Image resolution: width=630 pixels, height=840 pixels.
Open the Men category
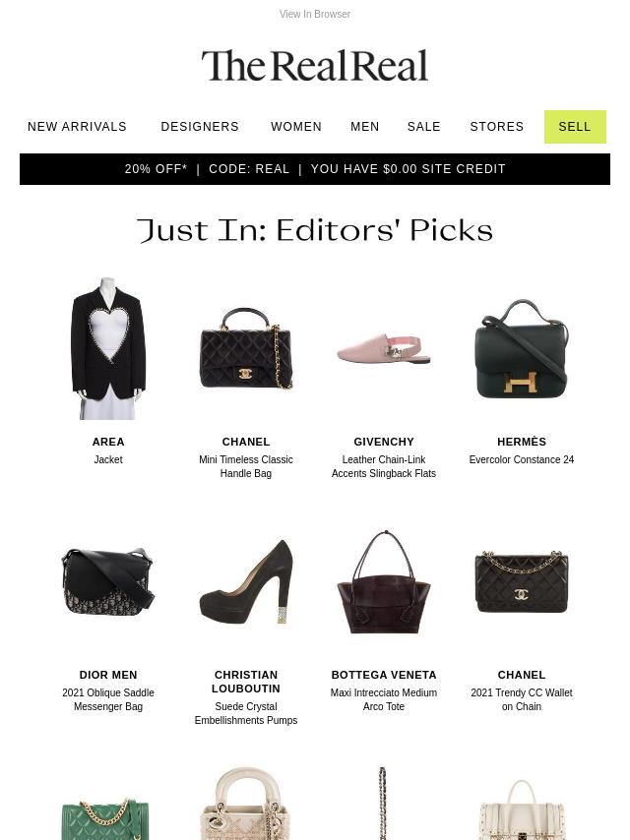(x=365, y=127)
